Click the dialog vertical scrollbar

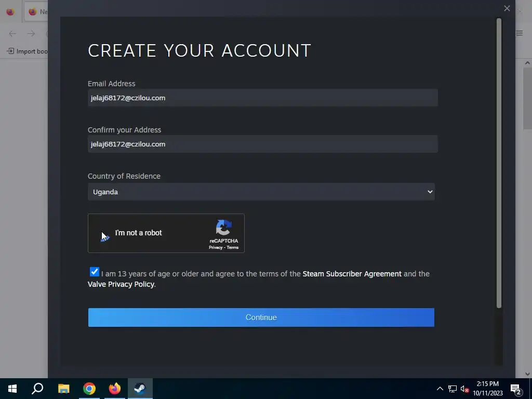pos(499,163)
